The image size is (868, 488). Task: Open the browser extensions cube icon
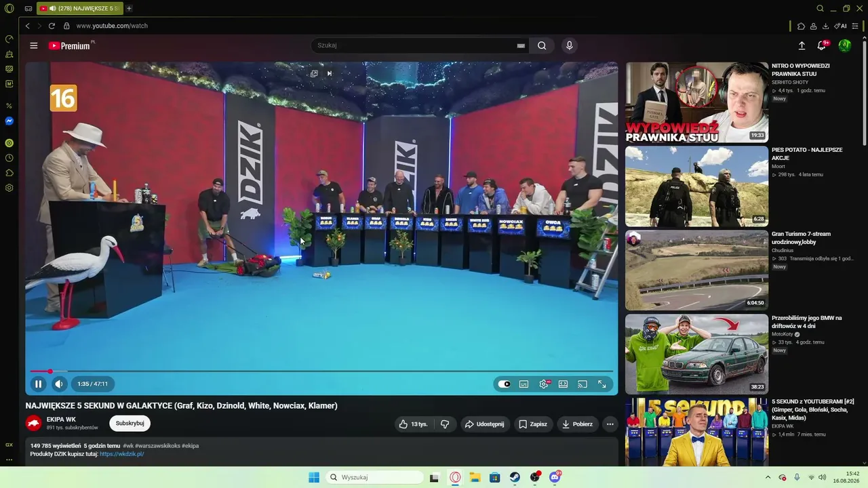(801, 26)
